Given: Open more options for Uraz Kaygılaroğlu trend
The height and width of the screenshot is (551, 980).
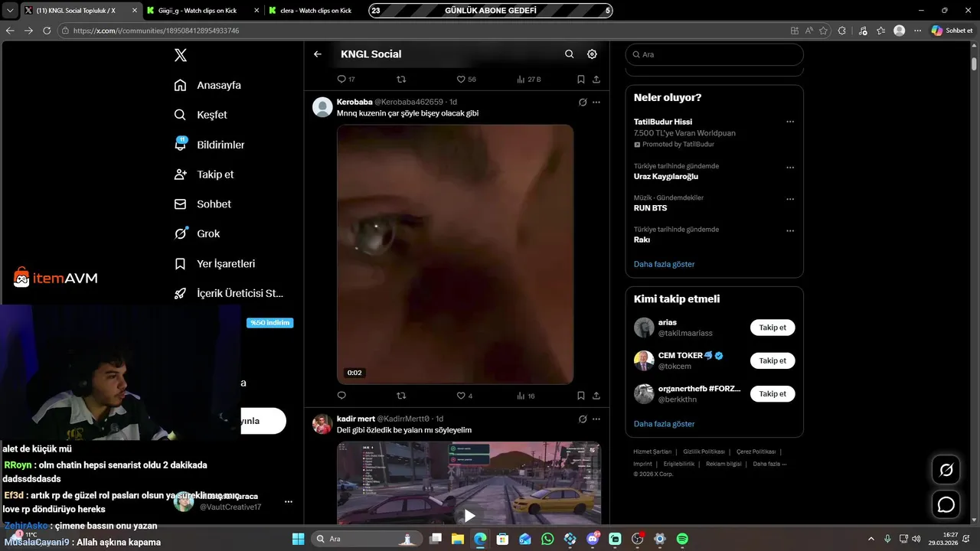Looking at the screenshot, I should point(790,168).
